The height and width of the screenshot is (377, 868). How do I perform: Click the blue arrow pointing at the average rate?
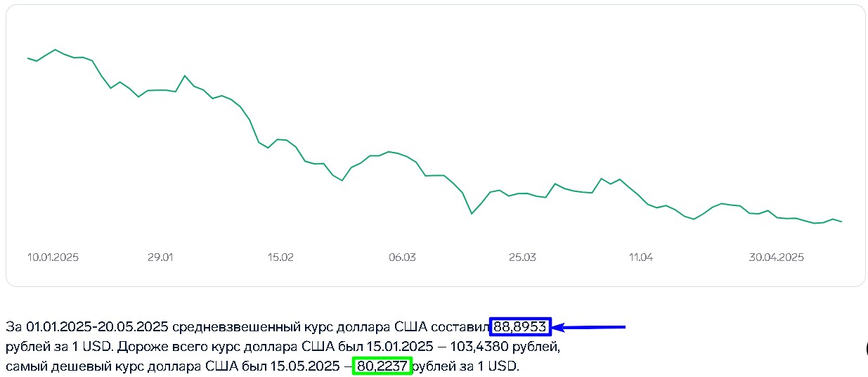[x=590, y=327]
